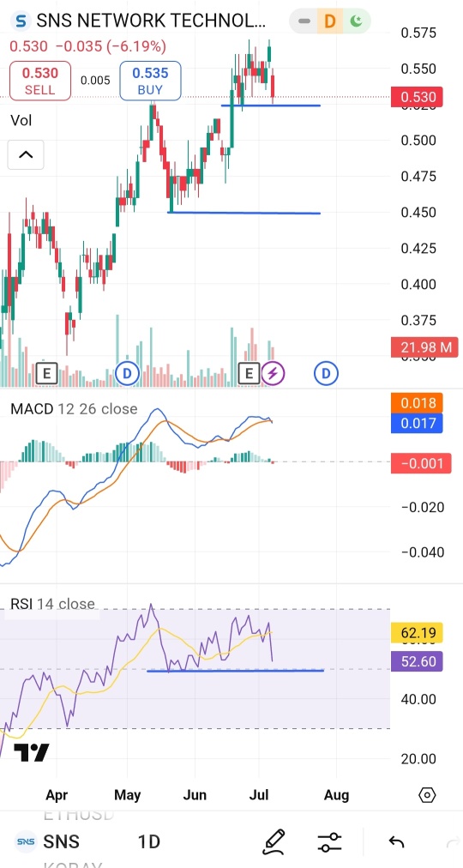Tap the 0.005 spread value
The height and width of the screenshot is (868, 463).
(x=95, y=81)
